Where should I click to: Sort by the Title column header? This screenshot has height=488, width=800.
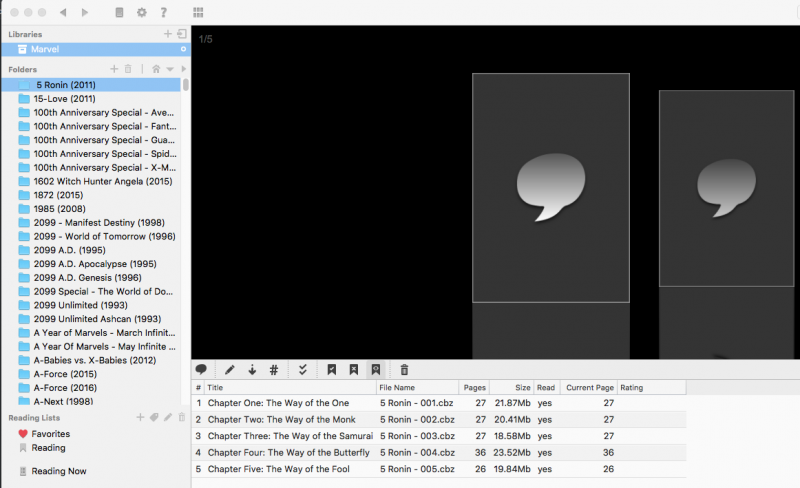290,387
